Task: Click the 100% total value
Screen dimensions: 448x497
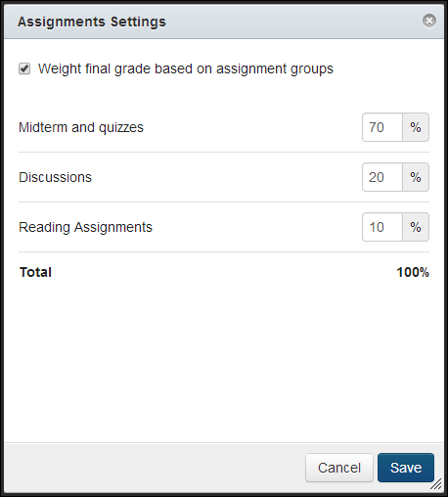Action: tap(413, 272)
